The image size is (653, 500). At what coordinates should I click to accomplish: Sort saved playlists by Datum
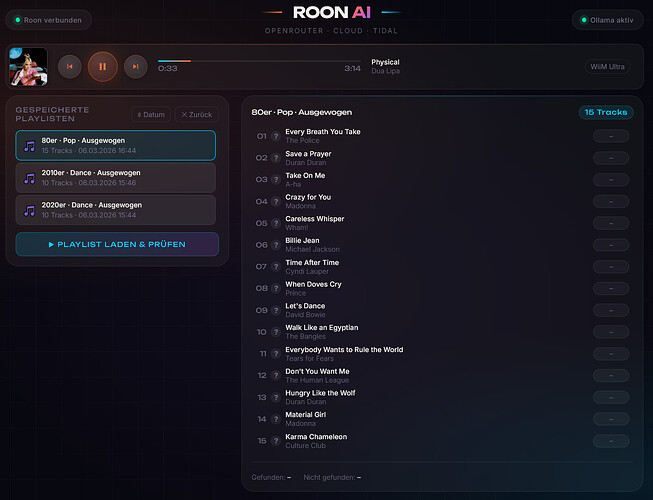(x=151, y=114)
